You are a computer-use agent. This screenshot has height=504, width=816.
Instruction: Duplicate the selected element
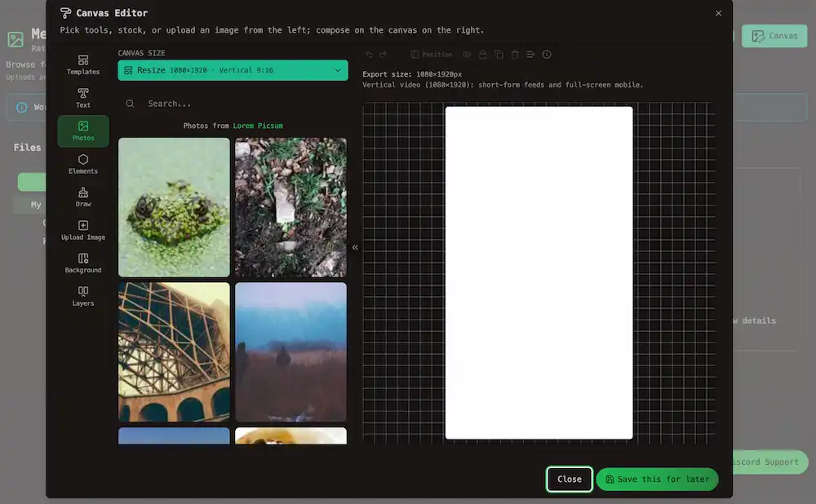(499, 54)
